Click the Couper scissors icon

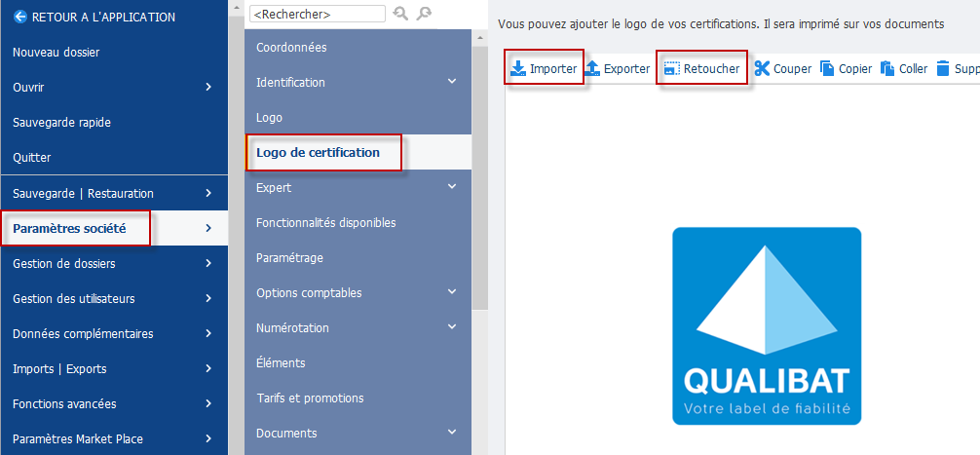coord(762,68)
